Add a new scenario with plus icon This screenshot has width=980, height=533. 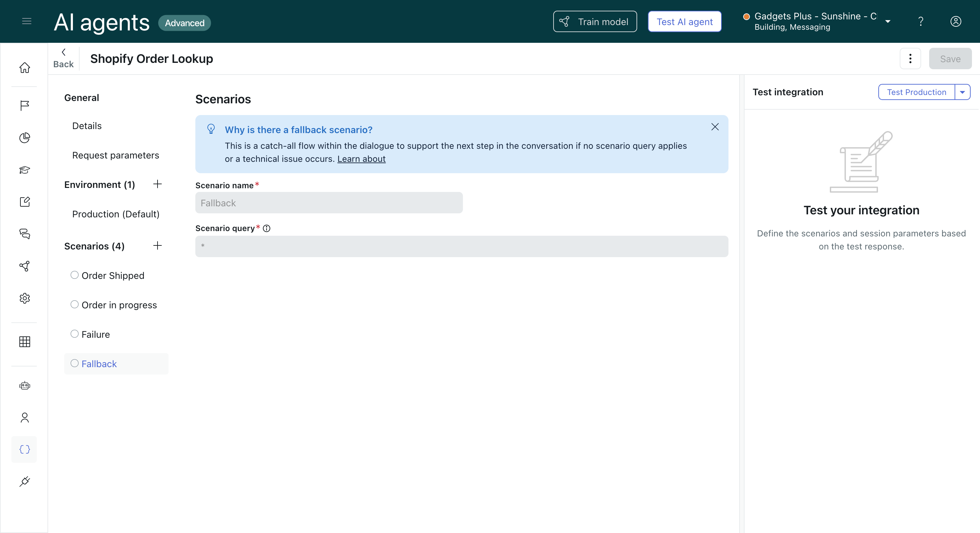click(x=158, y=246)
